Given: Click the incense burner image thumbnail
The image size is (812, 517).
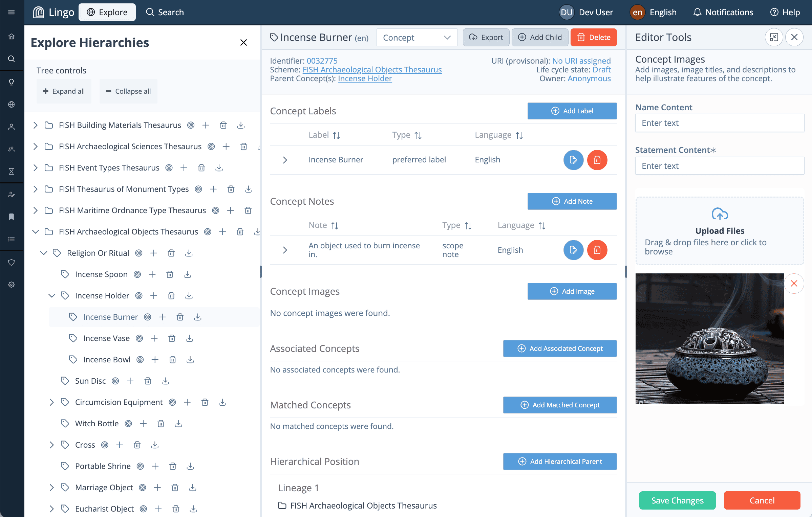Looking at the screenshot, I should click(710, 338).
